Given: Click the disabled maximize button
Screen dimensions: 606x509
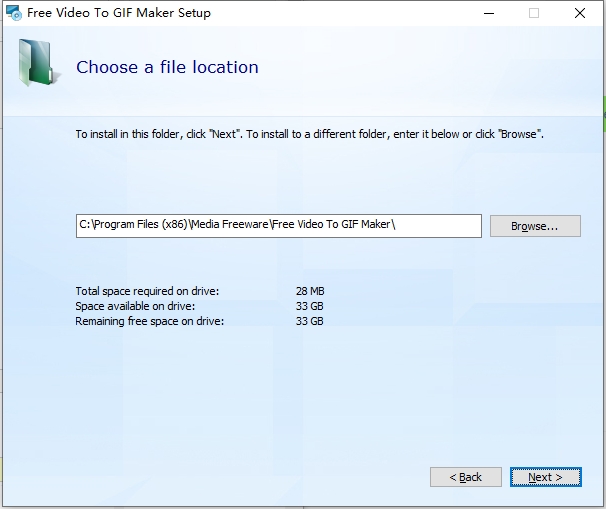Looking at the screenshot, I should pyautogui.click(x=534, y=14).
